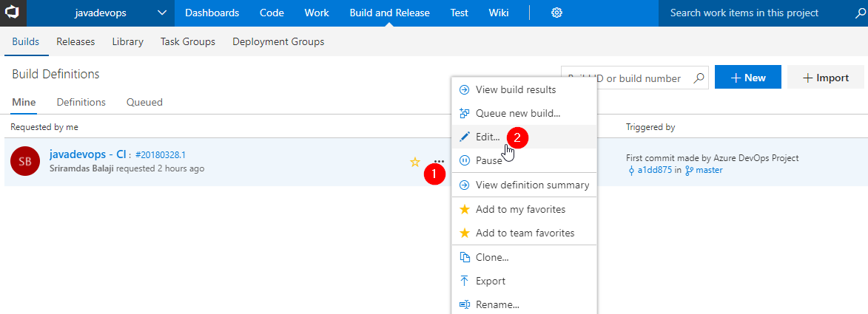
Task: Switch to the Library tab
Action: click(x=127, y=41)
